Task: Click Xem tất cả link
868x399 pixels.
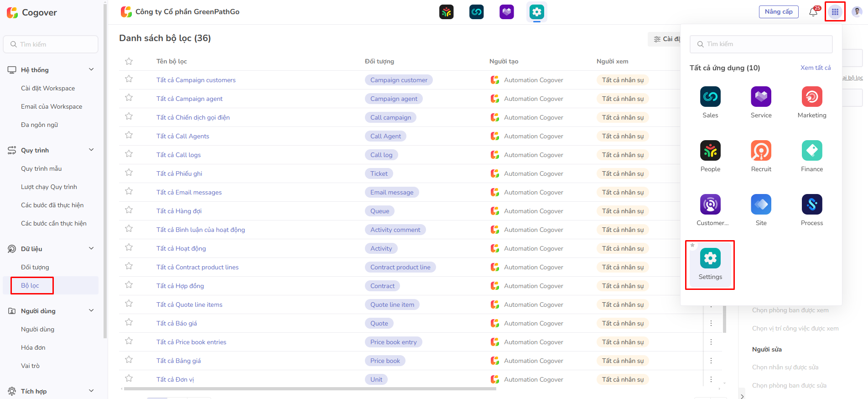Action: [816, 68]
